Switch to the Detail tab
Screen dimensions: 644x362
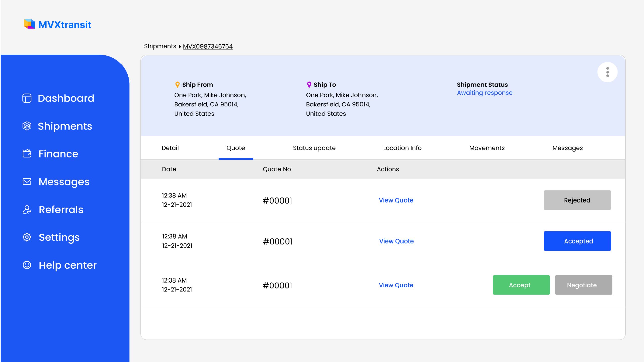point(170,148)
